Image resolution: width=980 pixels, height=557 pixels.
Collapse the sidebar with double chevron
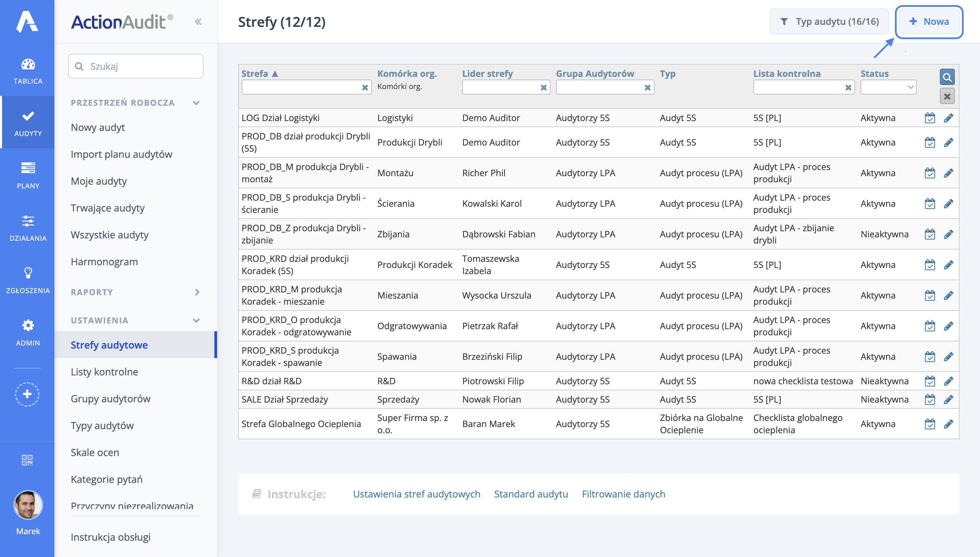[198, 22]
